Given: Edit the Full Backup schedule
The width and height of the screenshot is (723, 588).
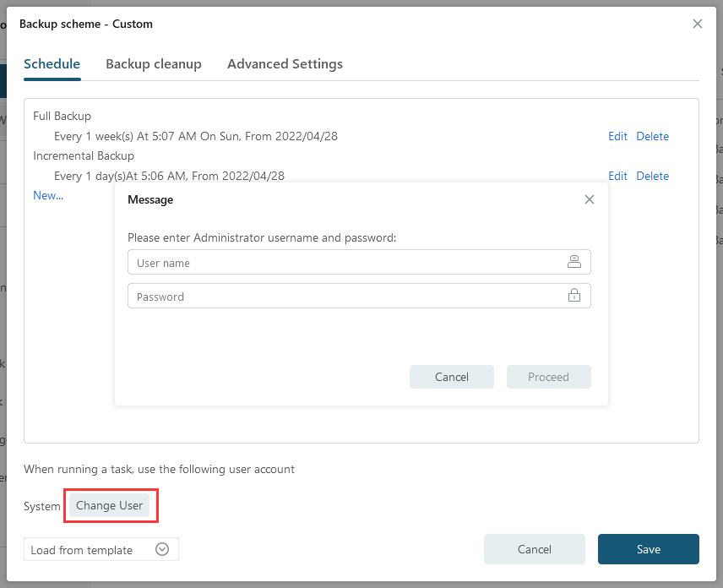Looking at the screenshot, I should 617,136.
